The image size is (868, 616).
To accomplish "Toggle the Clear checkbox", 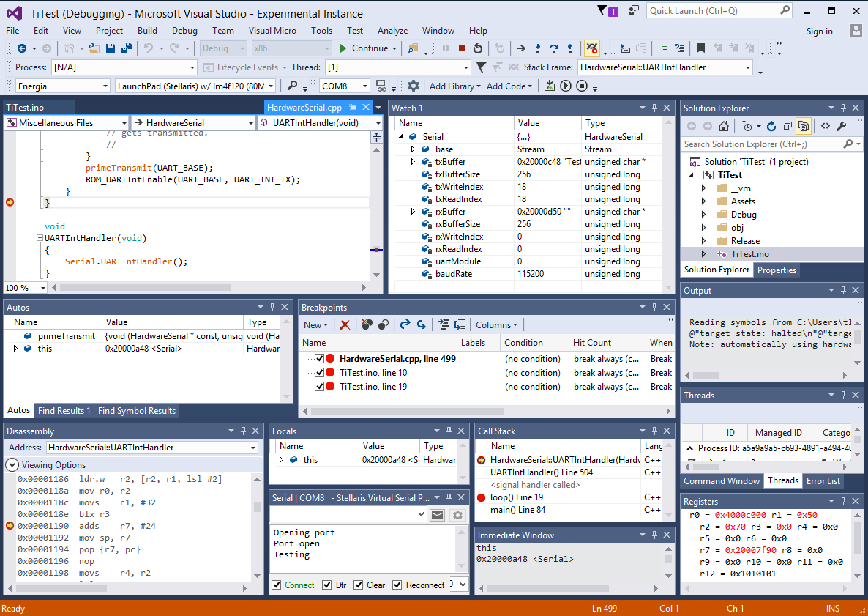I will coord(358,585).
